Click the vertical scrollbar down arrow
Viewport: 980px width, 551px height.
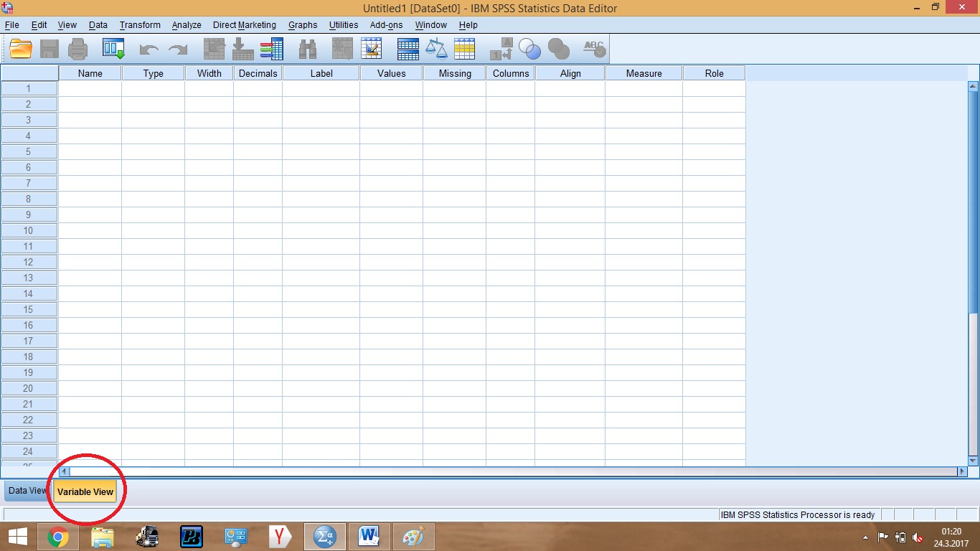pos(974,461)
